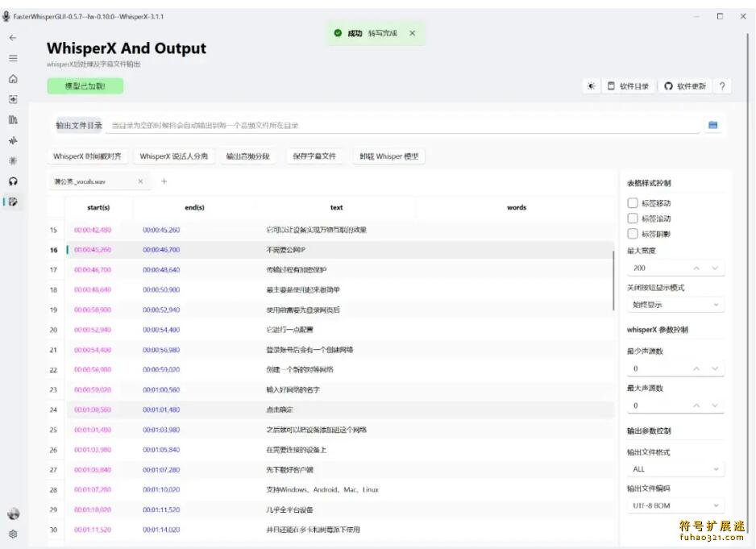756x549 pixels.
Task: Click start time 00:00:42,480 in row 15
Action: tap(93, 230)
